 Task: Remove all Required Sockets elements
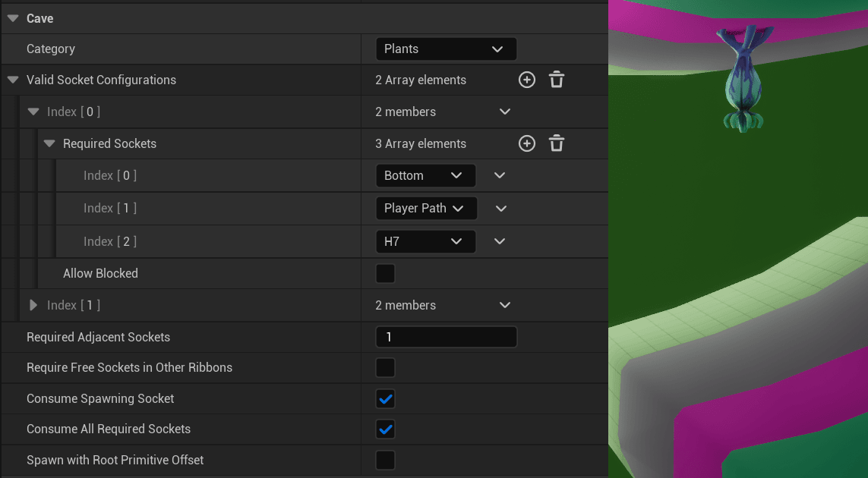(557, 143)
